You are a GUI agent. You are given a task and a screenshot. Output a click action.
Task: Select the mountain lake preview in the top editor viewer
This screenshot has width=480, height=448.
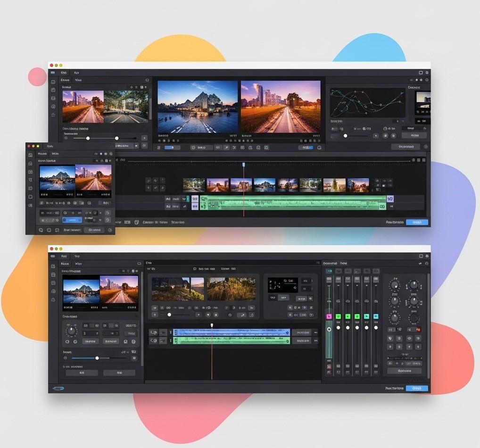pyautogui.click(x=198, y=107)
